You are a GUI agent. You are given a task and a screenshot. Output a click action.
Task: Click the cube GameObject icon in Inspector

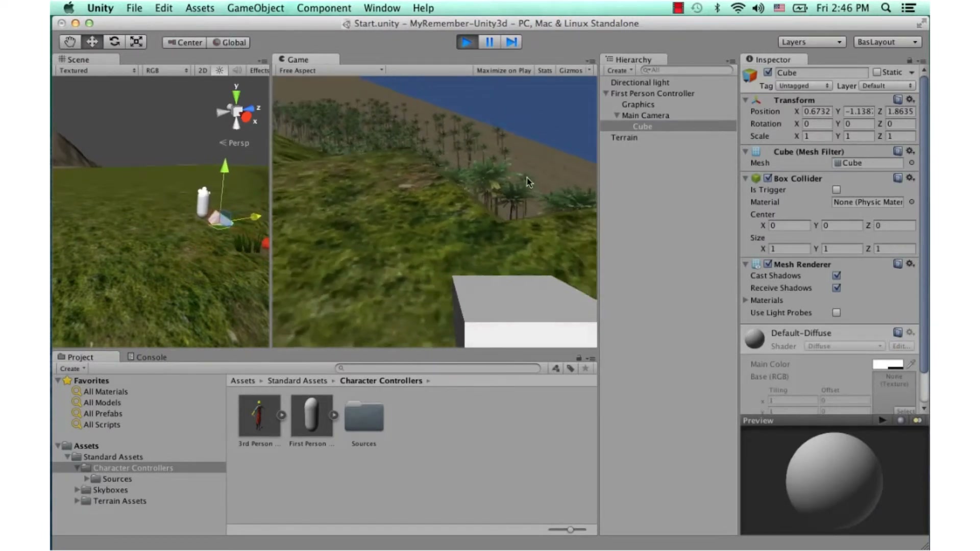750,76
